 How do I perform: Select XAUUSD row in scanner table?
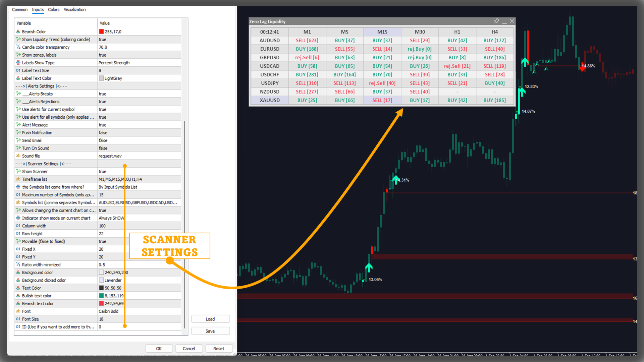click(x=270, y=100)
